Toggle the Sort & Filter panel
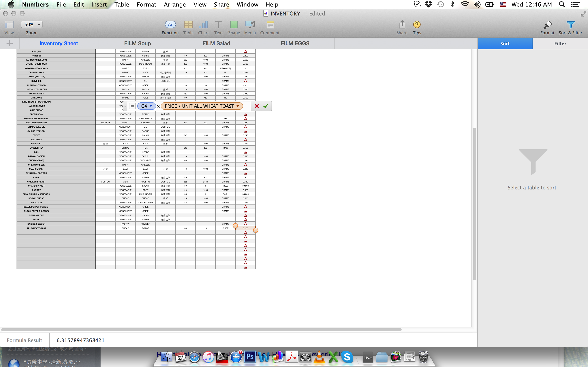 click(570, 24)
